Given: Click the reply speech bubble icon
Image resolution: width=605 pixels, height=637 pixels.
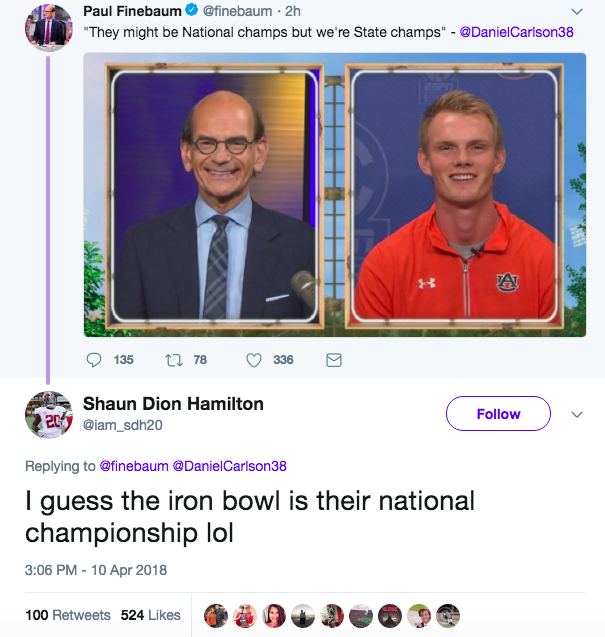Looking at the screenshot, I should (94, 360).
